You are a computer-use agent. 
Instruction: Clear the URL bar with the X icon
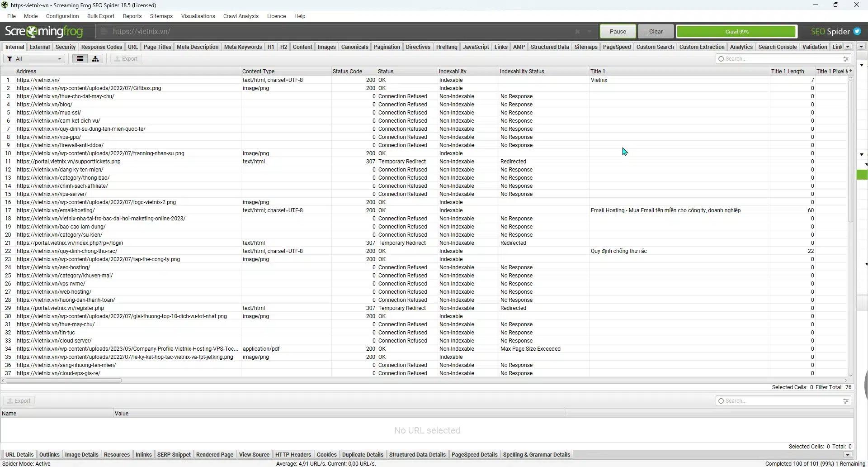[x=577, y=32]
